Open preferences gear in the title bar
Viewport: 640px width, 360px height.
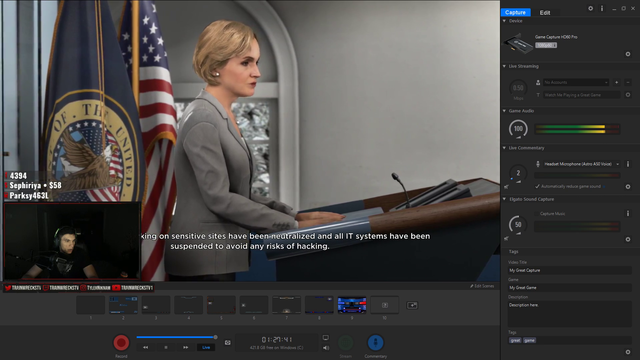[x=590, y=8]
